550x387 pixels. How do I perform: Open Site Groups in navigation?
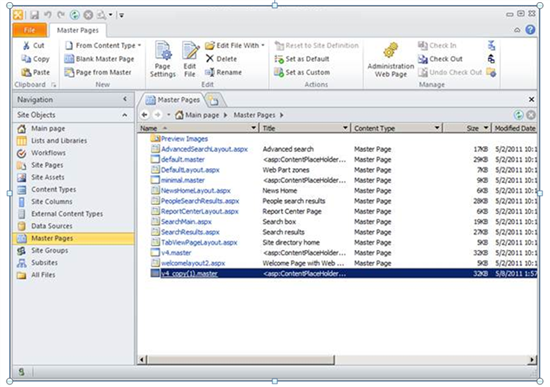pos(74,251)
